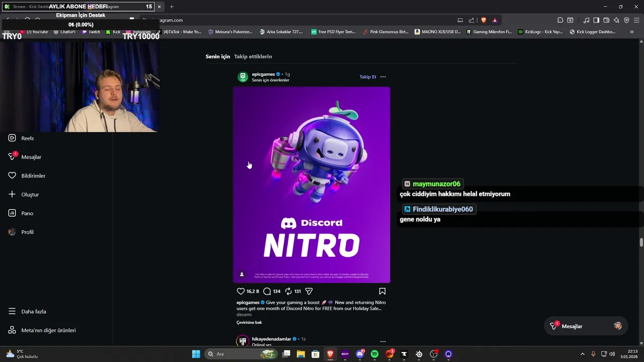Open Reels from the Instagram sidebar

pyautogui.click(x=21, y=138)
